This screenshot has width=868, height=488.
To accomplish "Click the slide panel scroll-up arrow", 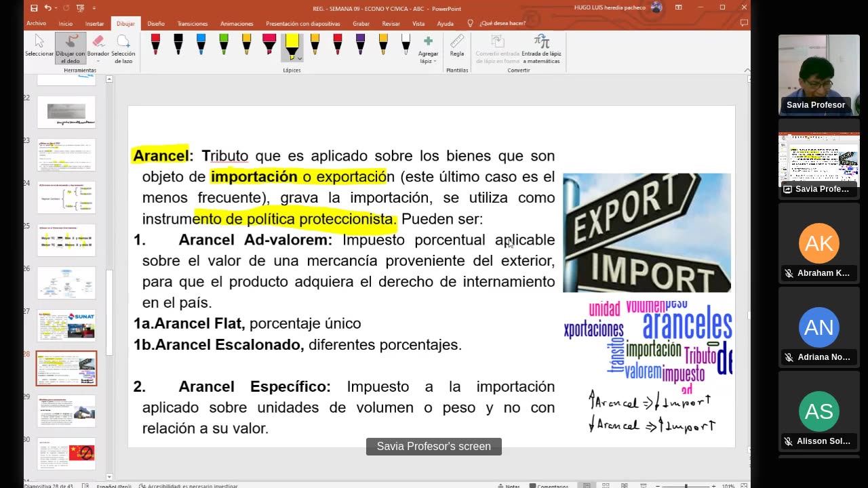I will [109, 79].
